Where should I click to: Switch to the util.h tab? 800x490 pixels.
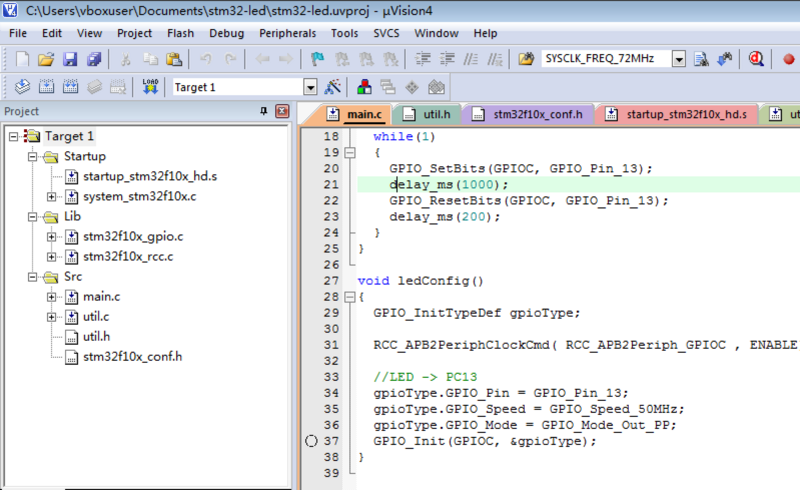click(x=426, y=114)
